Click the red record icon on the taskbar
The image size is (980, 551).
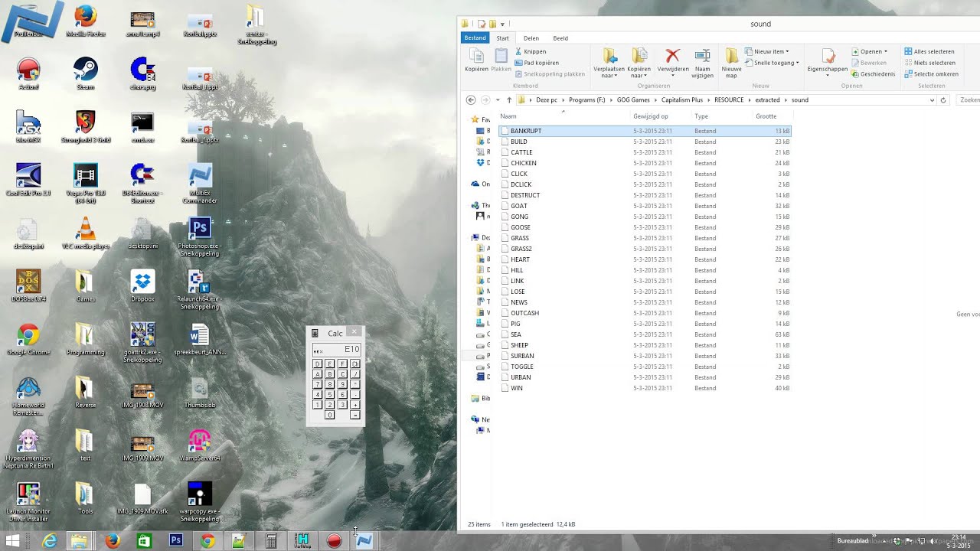pyautogui.click(x=334, y=541)
